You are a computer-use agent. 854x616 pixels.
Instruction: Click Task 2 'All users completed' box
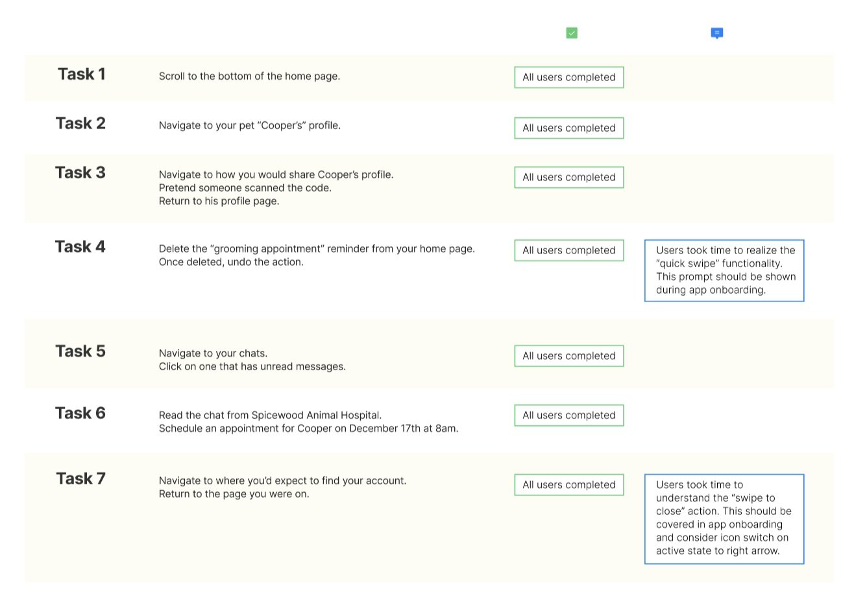click(569, 128)
